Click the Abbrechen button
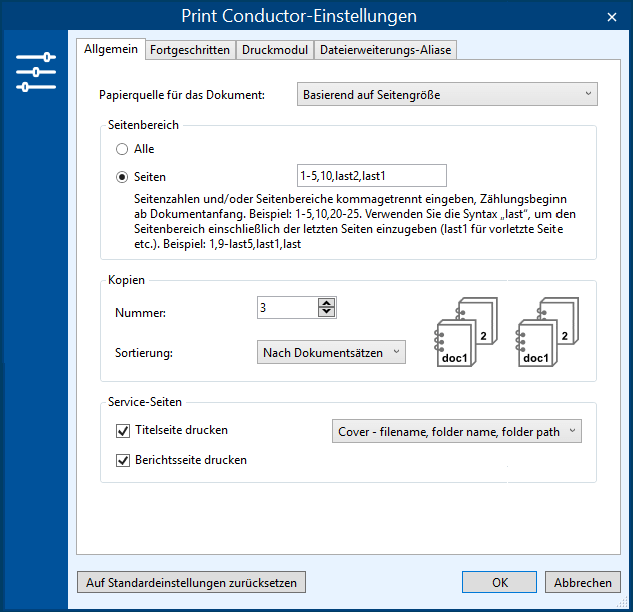 tap(583, 583)
